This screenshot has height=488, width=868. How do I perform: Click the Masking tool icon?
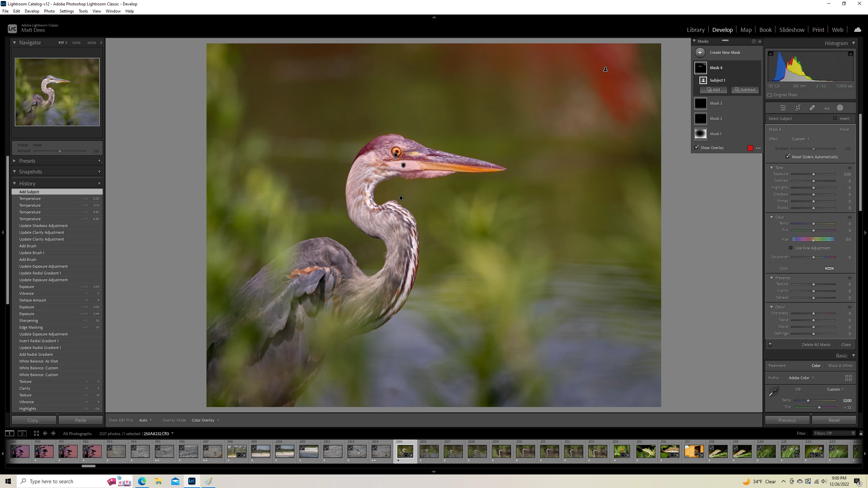[x=840, y=108]
